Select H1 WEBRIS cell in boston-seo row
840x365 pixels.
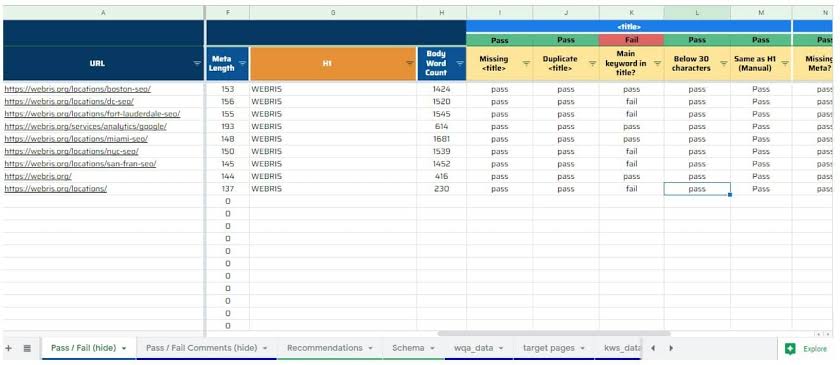[333, 89]
